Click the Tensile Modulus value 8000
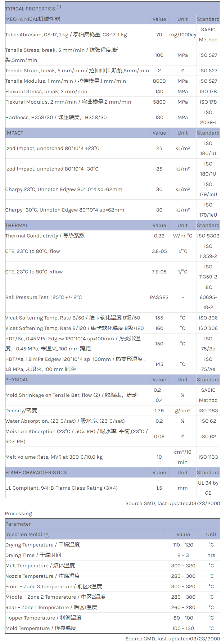 point(159,81)
